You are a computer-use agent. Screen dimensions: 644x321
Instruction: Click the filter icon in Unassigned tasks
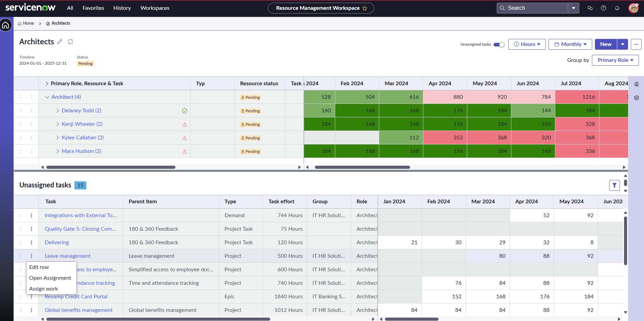614,185
